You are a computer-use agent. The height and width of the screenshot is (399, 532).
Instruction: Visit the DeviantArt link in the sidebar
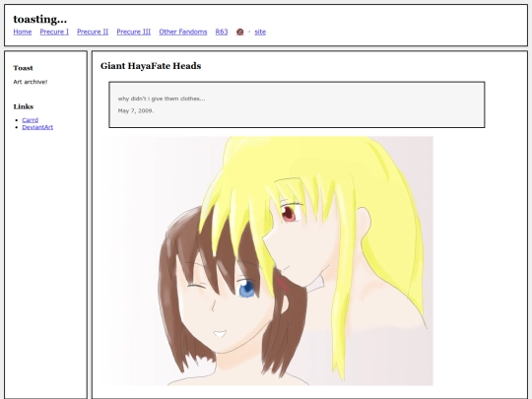pos(37,127)
